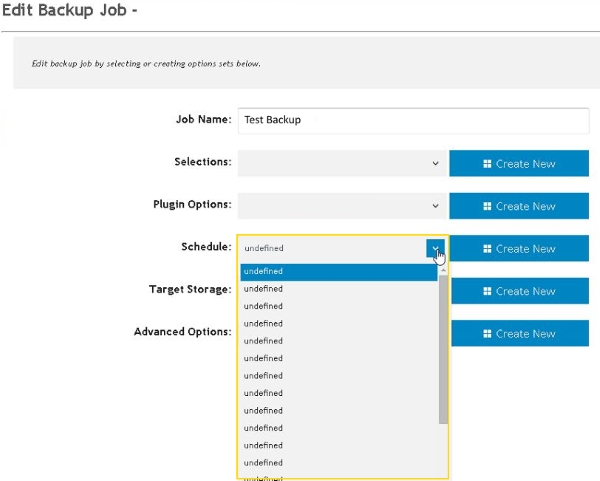Create New next to Plugin Options
This screenshot has width=600, height=481.
tap(519, 206)
